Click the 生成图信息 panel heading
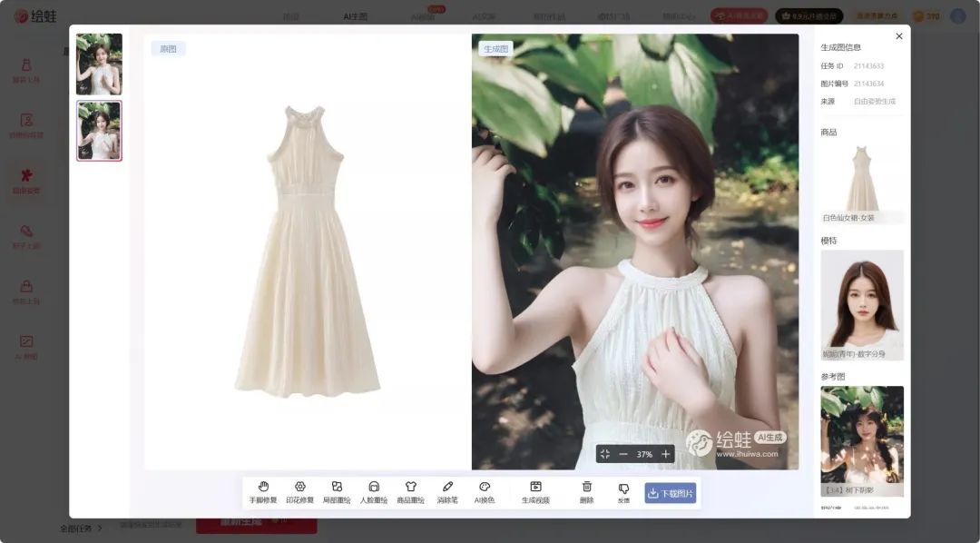This screenshot has width=980, height=543. click(840, 47)
